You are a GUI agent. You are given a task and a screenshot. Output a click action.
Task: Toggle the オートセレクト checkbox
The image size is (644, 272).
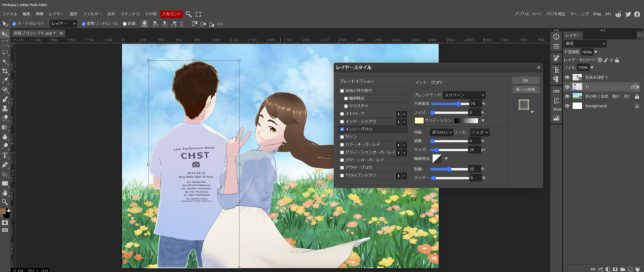pyautogui.click(x=13, y=23)
